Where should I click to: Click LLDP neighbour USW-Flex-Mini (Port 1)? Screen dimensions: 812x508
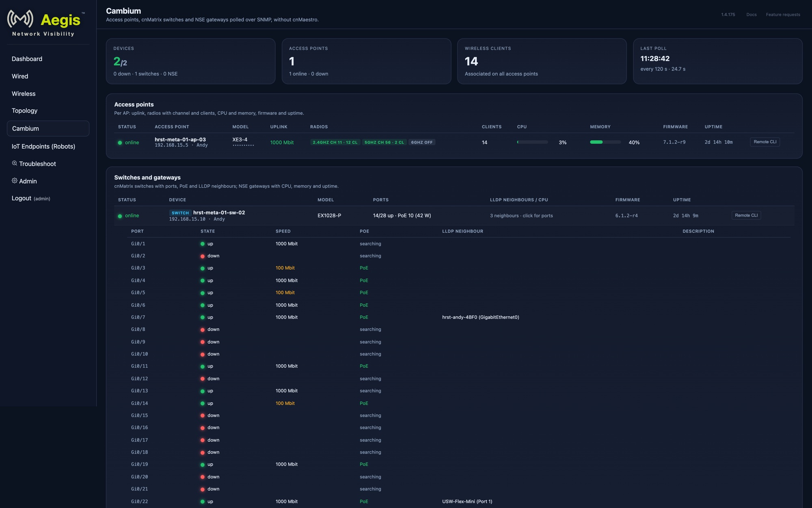tap(467, 501)
